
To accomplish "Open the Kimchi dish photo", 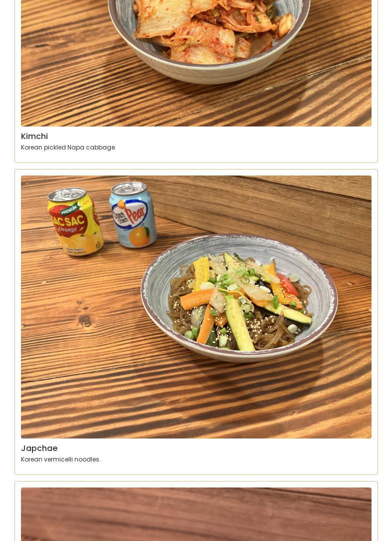I will pyautogui.click(x=196, y=63).
